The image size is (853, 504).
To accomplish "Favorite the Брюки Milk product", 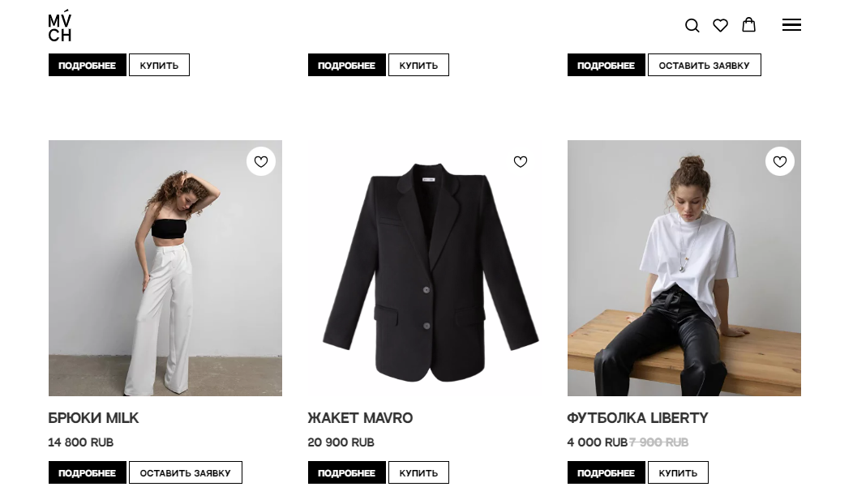I will click(x=261, y=162).
